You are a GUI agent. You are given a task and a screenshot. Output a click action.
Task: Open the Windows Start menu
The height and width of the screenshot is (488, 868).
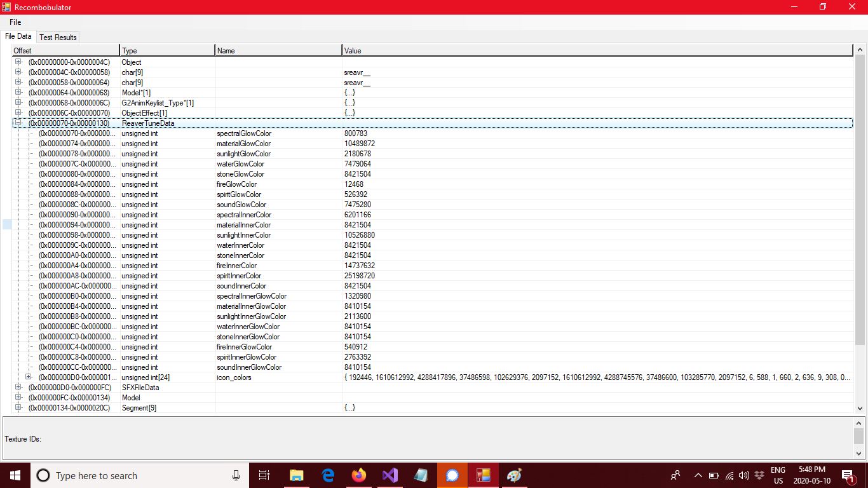click(x=15, y=475)
